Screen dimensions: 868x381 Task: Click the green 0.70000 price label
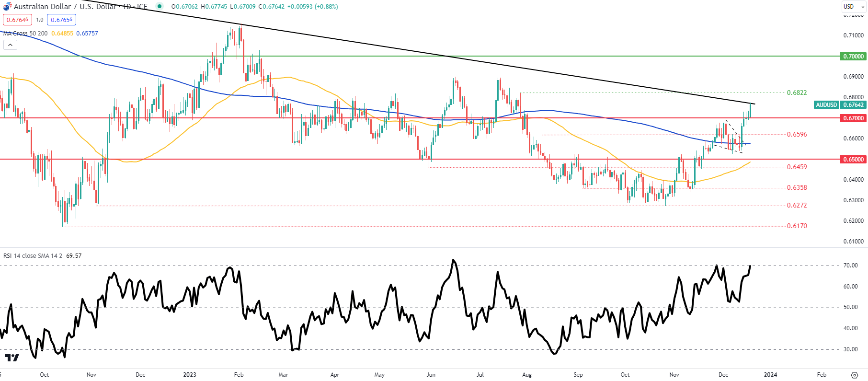853,57
